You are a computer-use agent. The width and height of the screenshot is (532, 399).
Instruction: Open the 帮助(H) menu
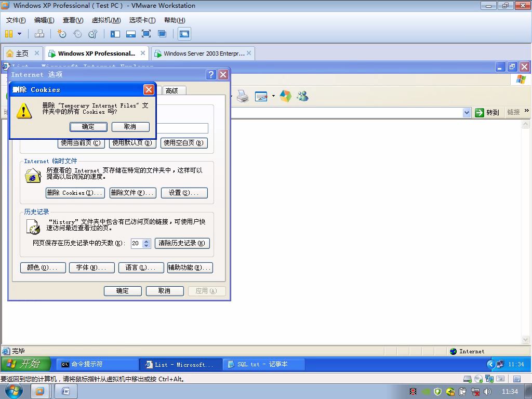click(x=175, y=20)
